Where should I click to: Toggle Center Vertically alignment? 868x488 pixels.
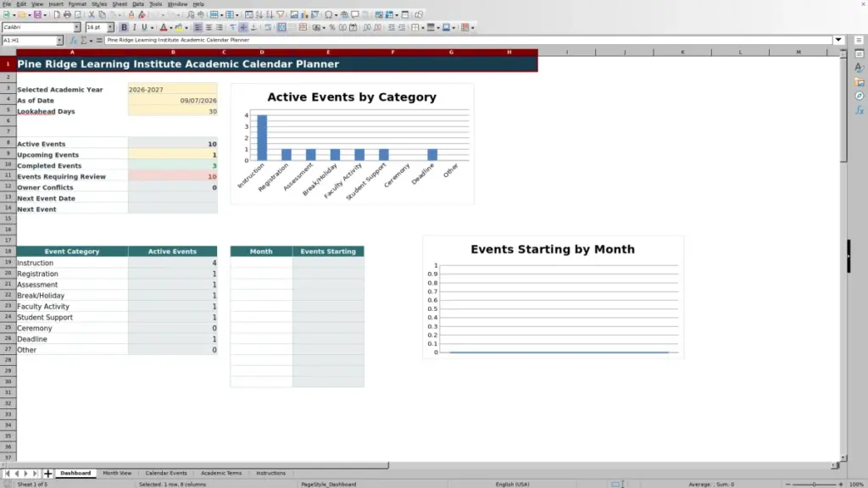[243, 27]
